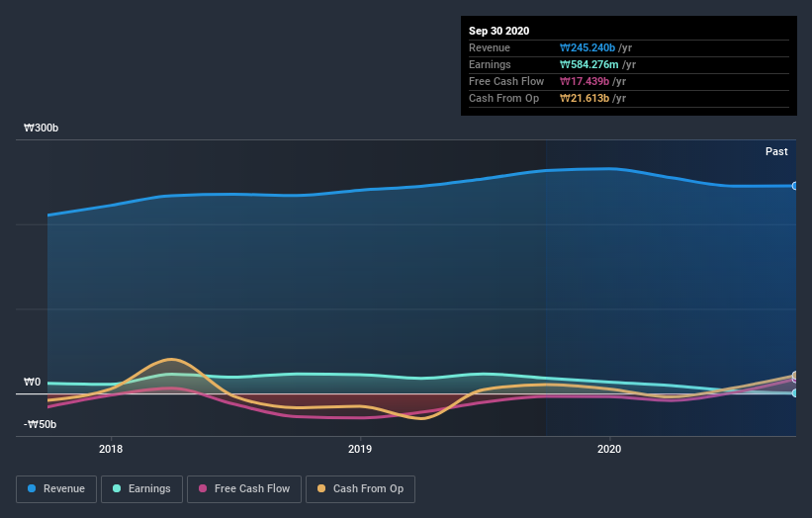This screenshot has width=812, height=518.
Task: Click the ₩17.439b free cash flow value
Action: point(585,81)
